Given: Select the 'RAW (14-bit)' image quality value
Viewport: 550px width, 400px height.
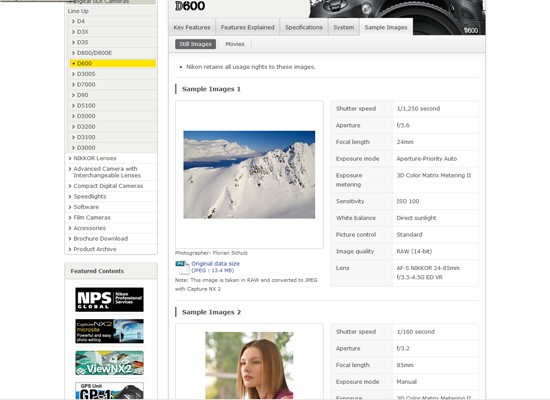Looking at the screenshot, I should click(x=414, y=251).
